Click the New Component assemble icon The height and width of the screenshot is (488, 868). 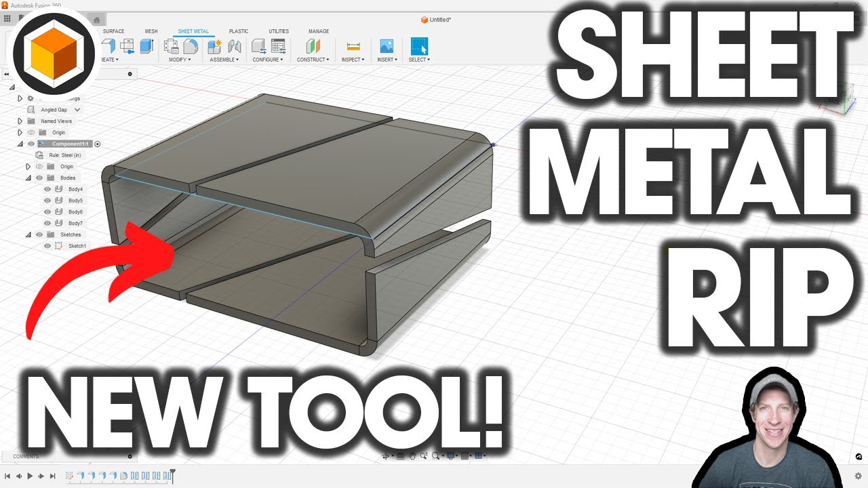coord(215,46)
